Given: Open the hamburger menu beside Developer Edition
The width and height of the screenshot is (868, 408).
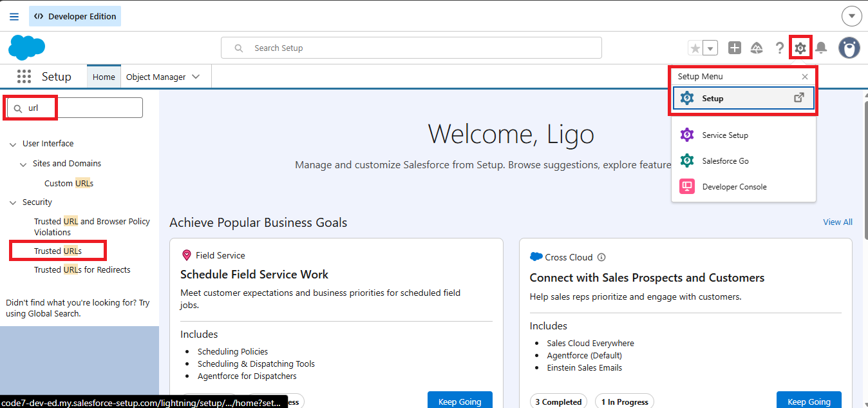Looking at the screenshot, I should coord(14,16).
